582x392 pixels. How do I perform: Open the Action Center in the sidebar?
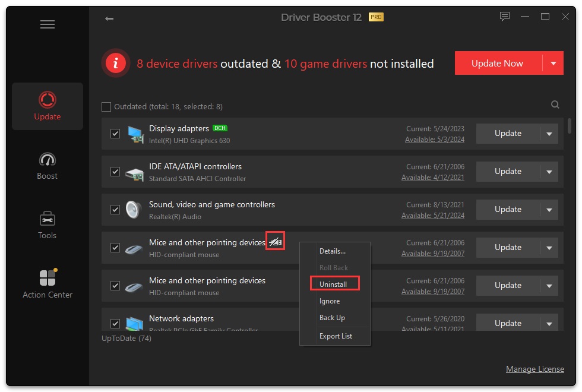[x=48, y=284]
